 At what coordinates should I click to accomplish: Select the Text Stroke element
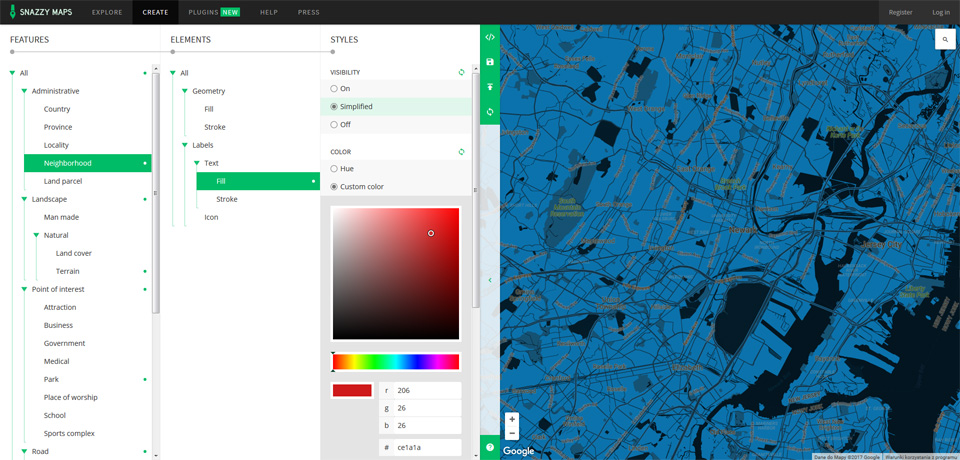pyautogui.click(x=227, y=200)
